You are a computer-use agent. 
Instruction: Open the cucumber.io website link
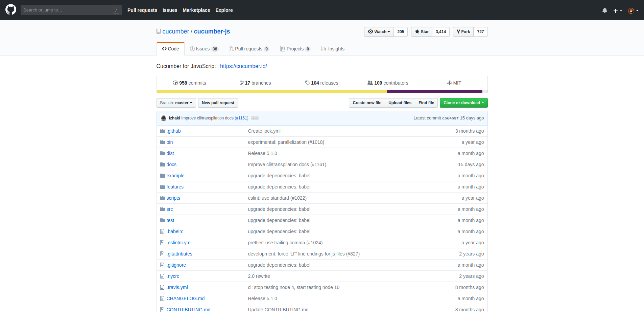coord(243,66)
